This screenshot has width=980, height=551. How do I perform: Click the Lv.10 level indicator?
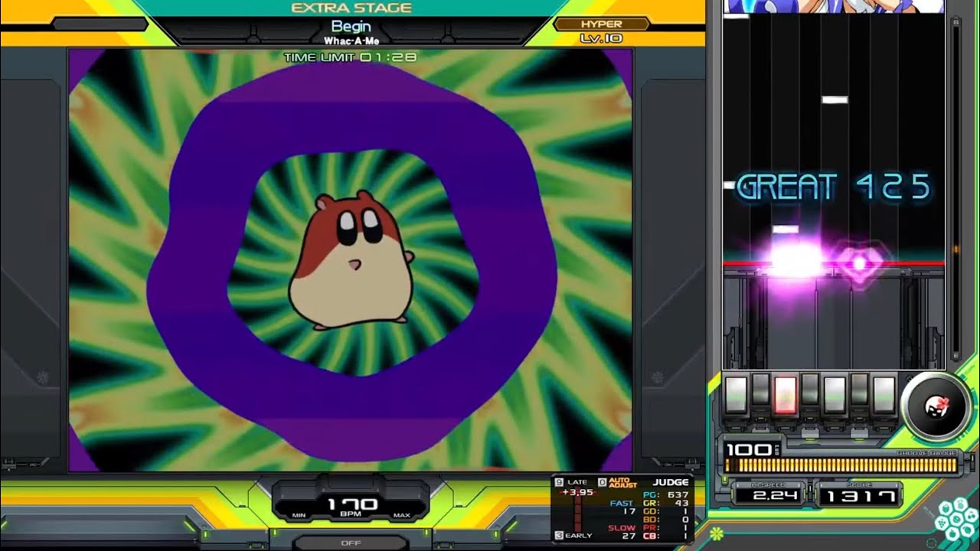click(x=601, y=38)
